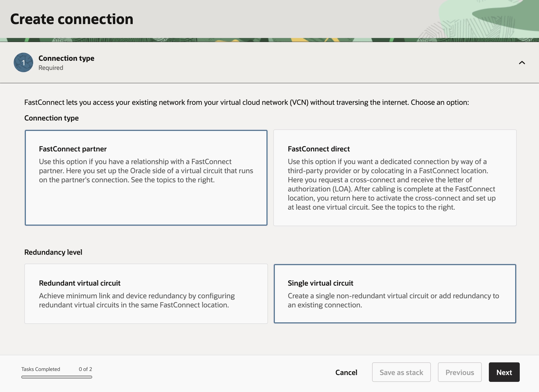Select the FastConnect direct option card
The width and height of the screenshot is (539, 392).
(395, 178)
